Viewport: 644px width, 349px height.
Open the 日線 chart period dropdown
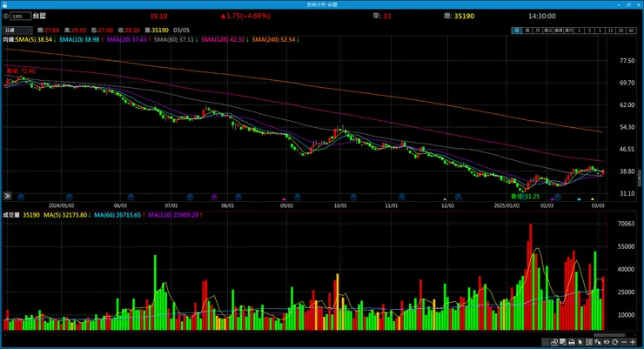17,30
